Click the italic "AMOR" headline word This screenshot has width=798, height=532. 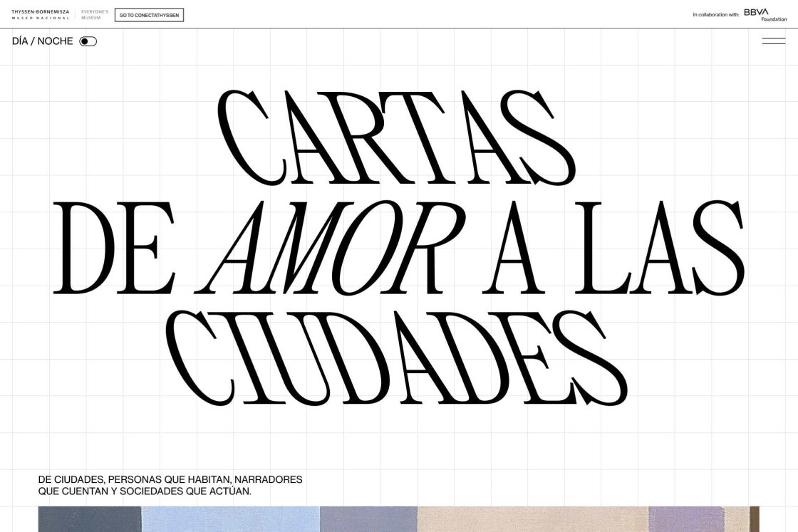331,247
